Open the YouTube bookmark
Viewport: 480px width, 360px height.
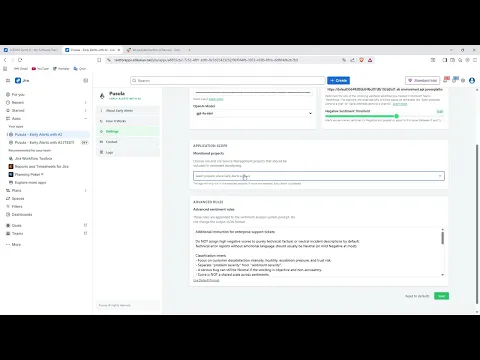pyautogui.click(x=40, y=69)
